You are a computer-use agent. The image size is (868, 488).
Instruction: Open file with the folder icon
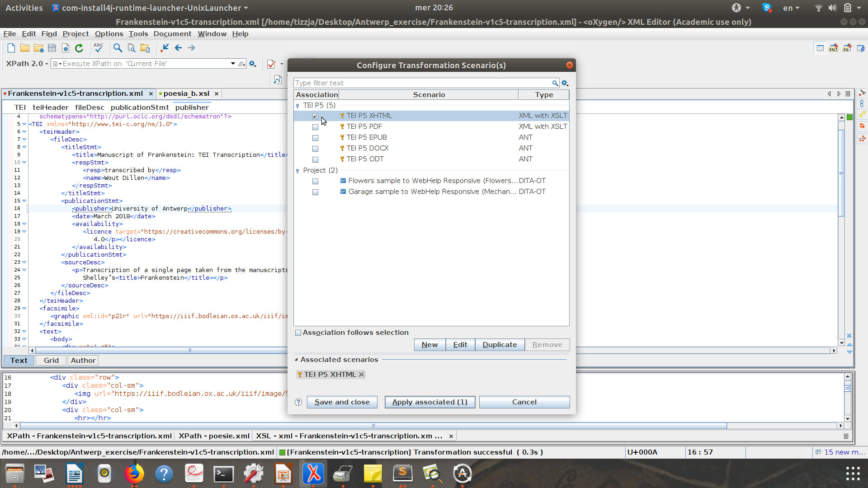pos(25,48)
